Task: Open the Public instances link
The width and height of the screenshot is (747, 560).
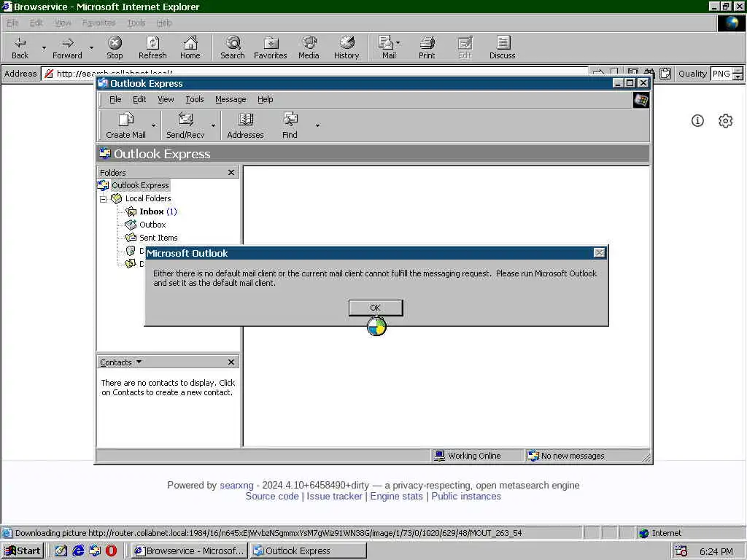Action: click(466, 496)
